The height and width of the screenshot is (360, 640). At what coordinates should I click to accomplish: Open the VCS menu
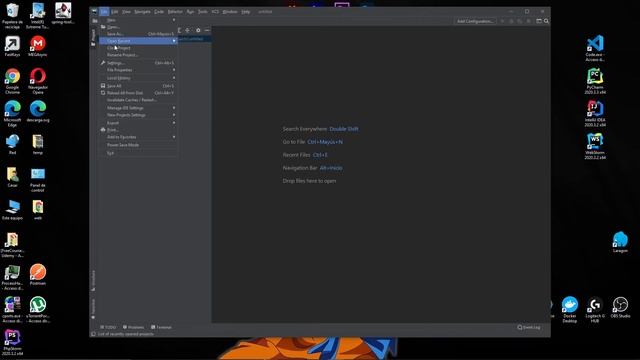tap(215, 12)
